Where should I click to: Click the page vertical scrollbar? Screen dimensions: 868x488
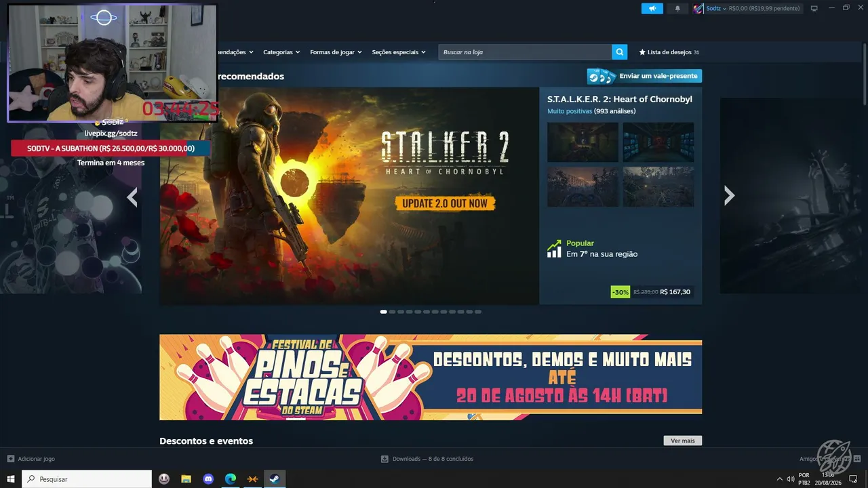pos(864,75)
